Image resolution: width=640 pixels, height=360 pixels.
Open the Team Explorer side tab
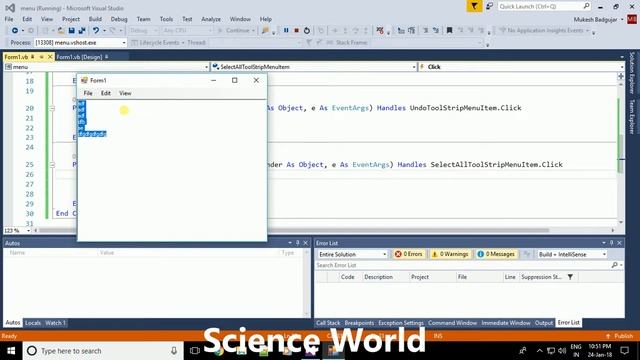pyautogui.click(x=632, y=117)
